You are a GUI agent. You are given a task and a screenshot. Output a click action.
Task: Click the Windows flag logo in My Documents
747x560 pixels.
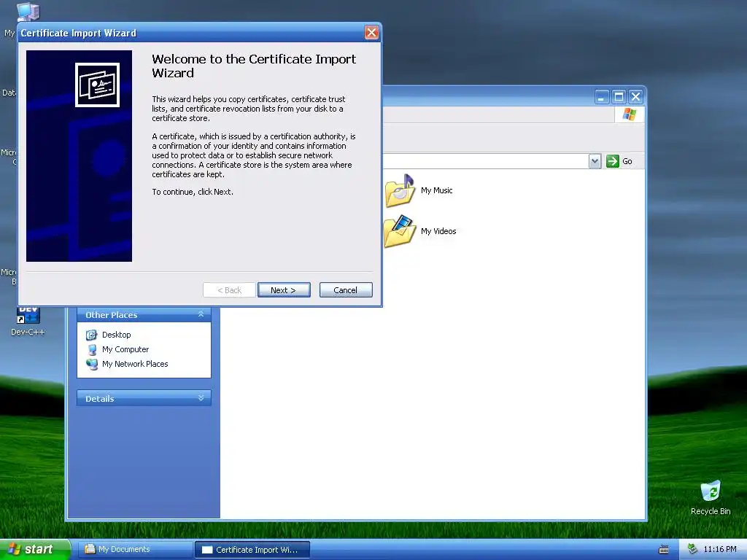(x=630, y=114)
